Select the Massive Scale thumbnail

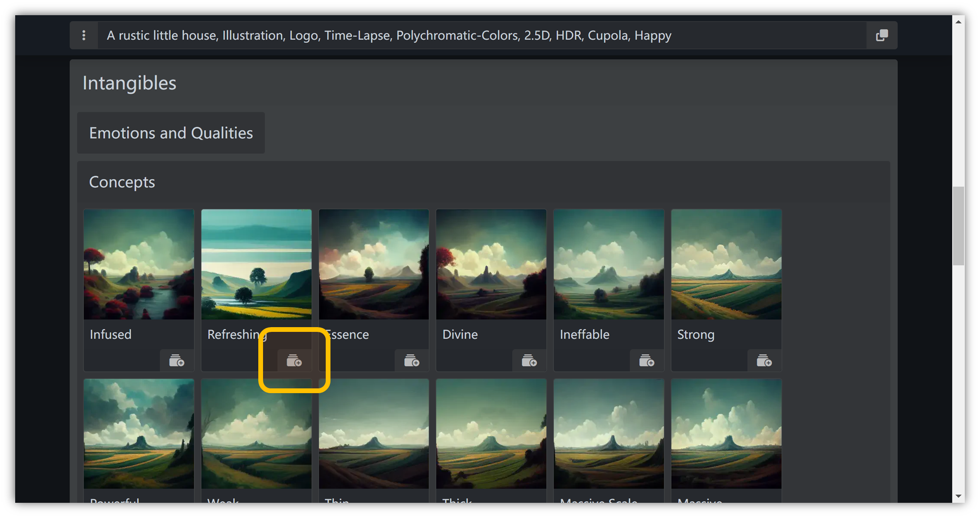(x=609, y=433)
